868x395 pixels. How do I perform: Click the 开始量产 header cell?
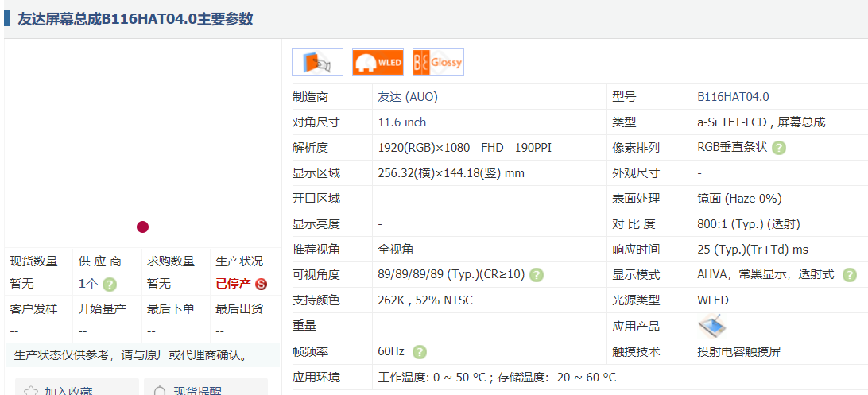103,308
